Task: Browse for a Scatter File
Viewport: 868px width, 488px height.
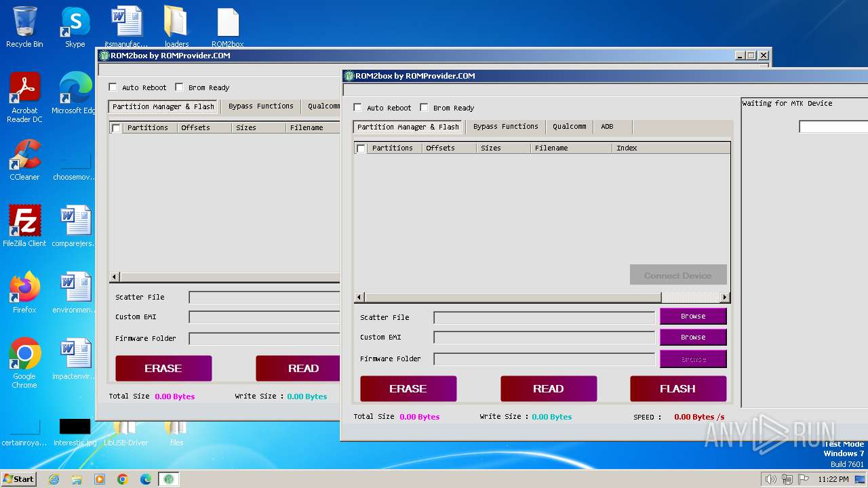Action: tap(693, 317)
